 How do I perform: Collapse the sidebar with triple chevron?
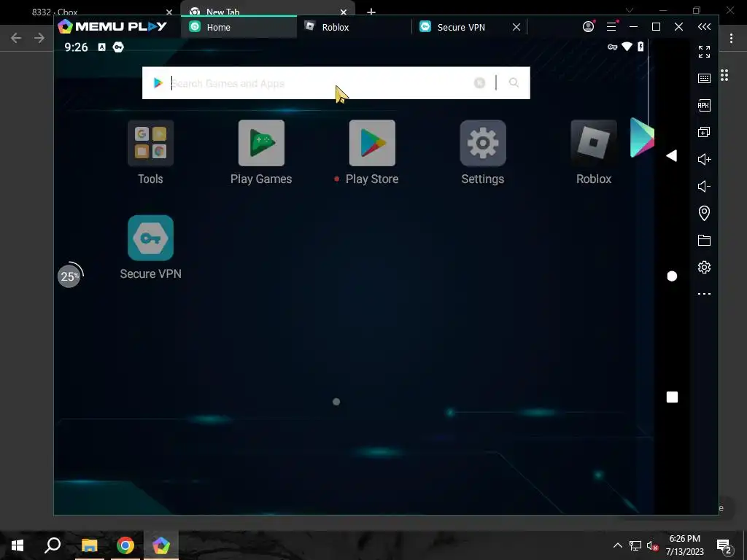click(x=704, y=27)
